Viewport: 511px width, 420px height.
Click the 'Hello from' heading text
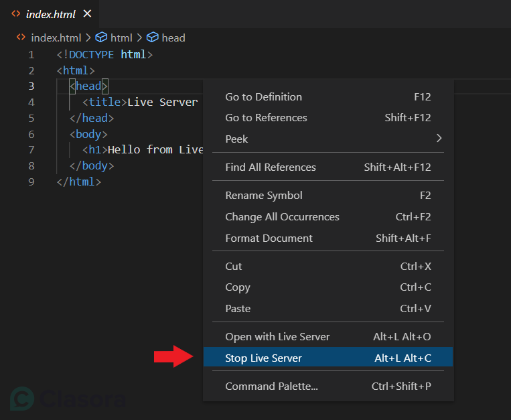pos(140,149)
